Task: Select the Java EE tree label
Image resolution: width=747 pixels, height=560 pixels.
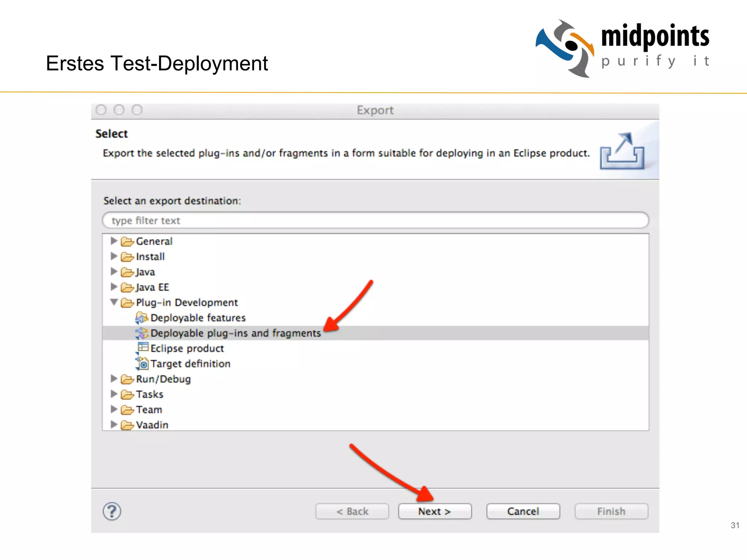Action: click(x=152, y=287)
